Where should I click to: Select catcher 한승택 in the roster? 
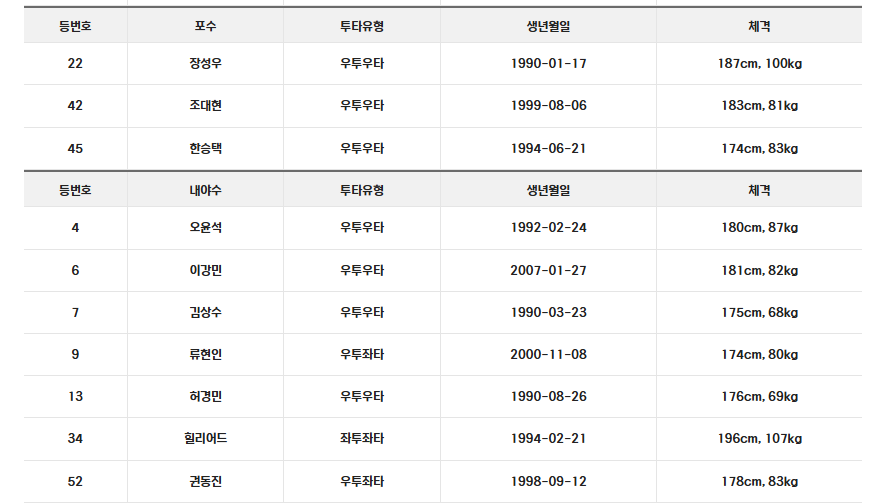click(205, 149)
